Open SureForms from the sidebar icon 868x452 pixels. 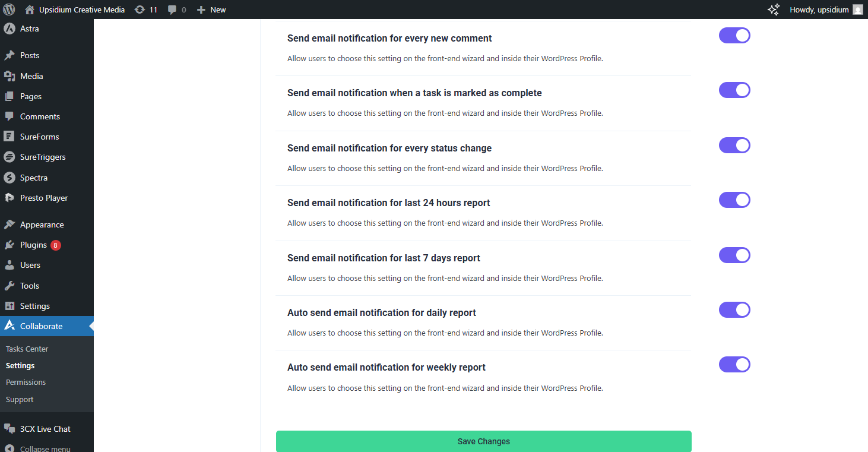(9, 137)
